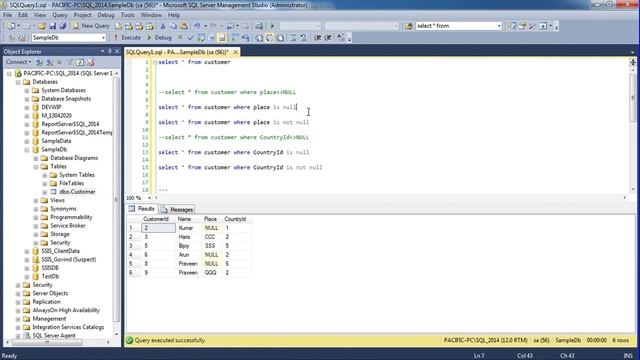Collapse the Tables folder
This screenshot has width=640, height=360.
(36, 167)
